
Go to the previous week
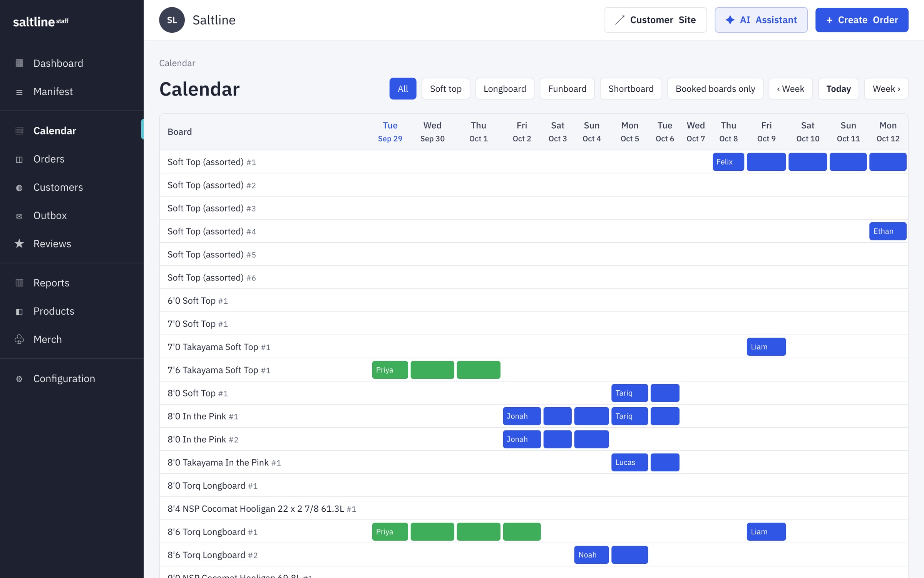coord(790,89)
